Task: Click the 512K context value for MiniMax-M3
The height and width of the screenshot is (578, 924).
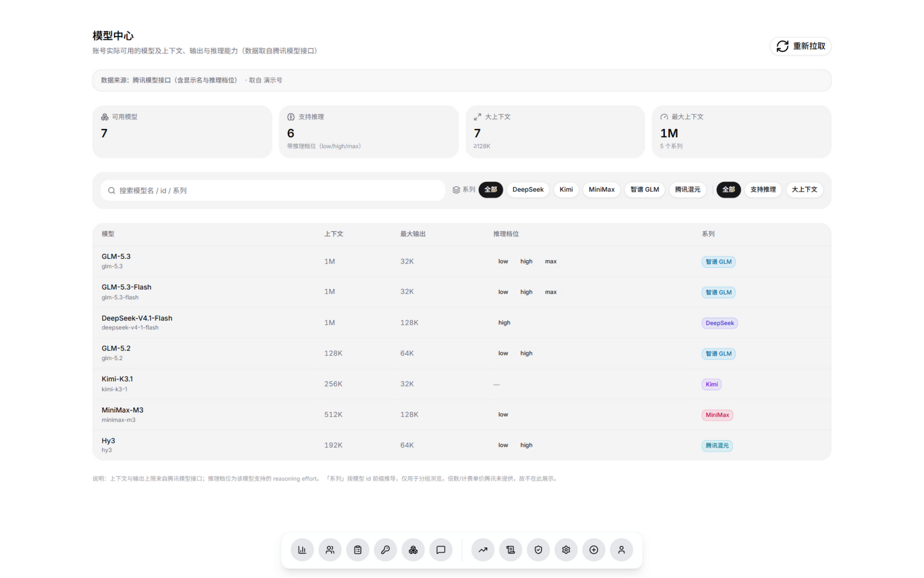Action: 333,414
